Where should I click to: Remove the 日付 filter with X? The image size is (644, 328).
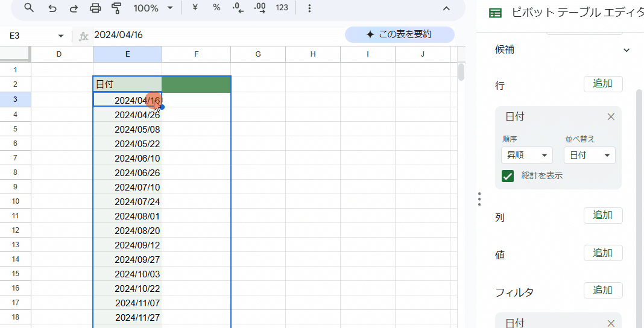click(x=611, y=323)
